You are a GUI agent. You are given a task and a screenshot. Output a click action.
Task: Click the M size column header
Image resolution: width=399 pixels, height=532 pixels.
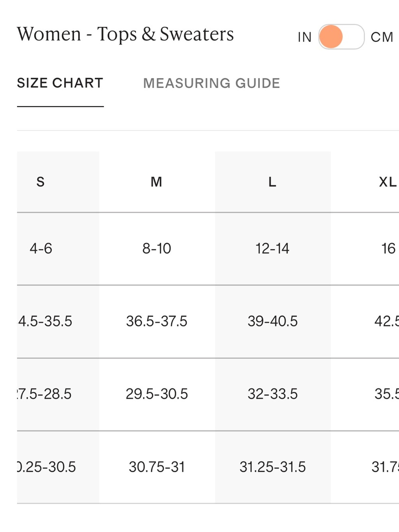click(156, 182)
